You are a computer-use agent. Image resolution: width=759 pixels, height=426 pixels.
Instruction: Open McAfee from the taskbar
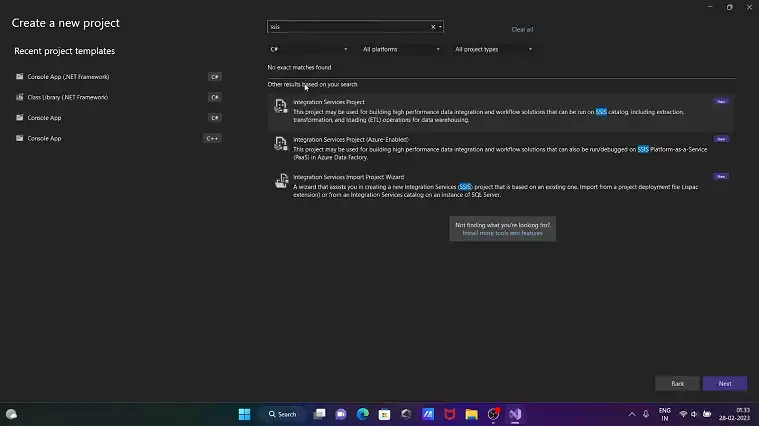pyautogui.click(x=450, y=414)
